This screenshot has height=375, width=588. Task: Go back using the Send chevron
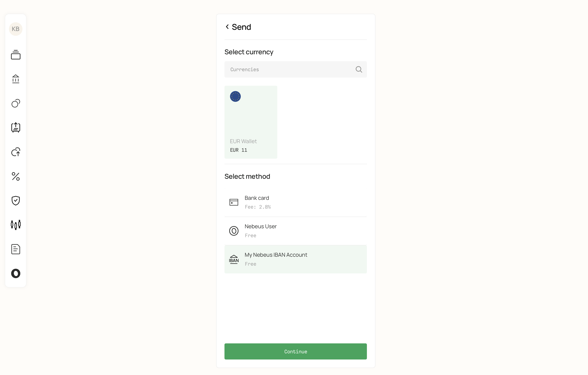coord(227,27)
